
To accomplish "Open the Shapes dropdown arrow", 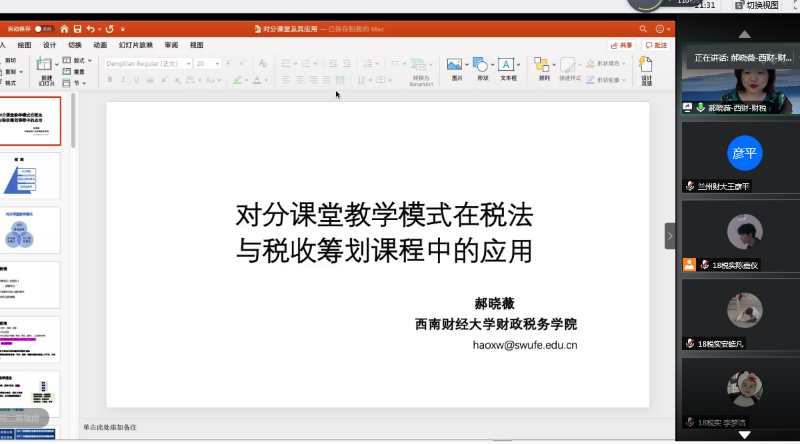I will point(492,65).
